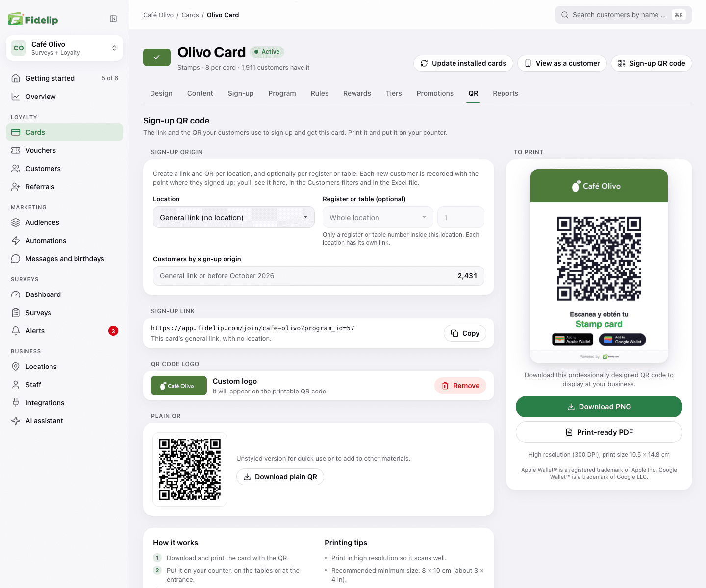Open the Café Olivo workspace switcher
Viewport: 706px width, 588px height.
64,48
